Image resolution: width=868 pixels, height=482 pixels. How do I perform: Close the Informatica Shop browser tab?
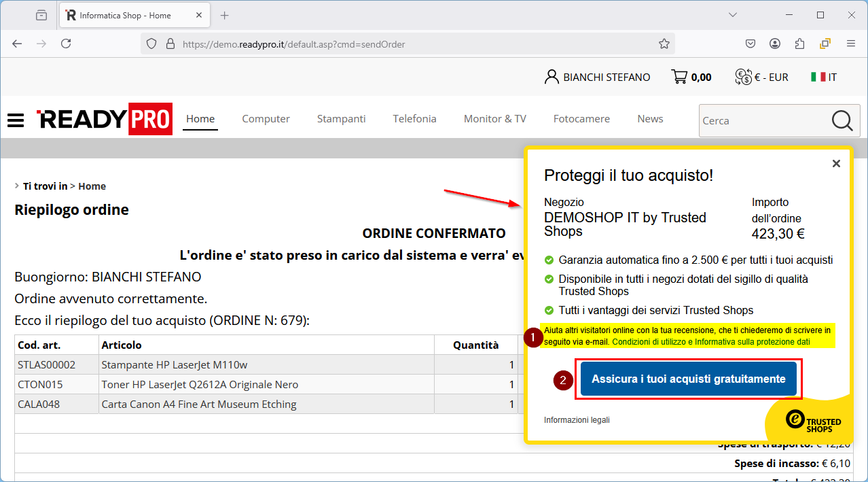click(x=198, y=15)
